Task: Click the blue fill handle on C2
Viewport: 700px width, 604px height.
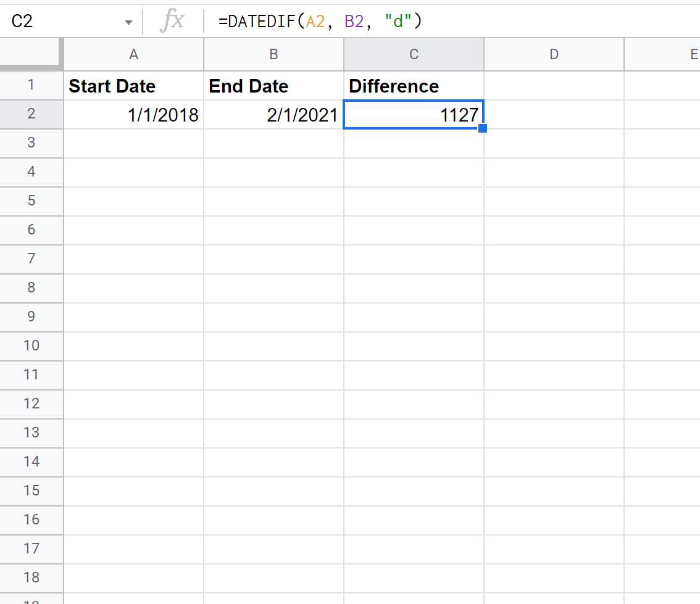Action: [483, 128]
